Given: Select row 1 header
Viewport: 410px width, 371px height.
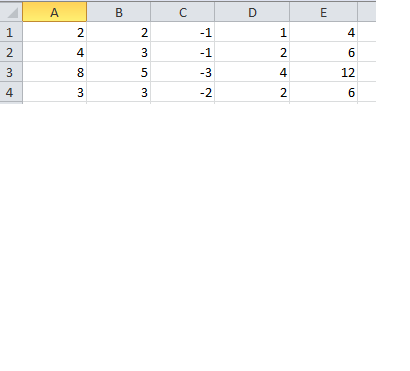Looking at the screenshot, I should click(11, 32).
